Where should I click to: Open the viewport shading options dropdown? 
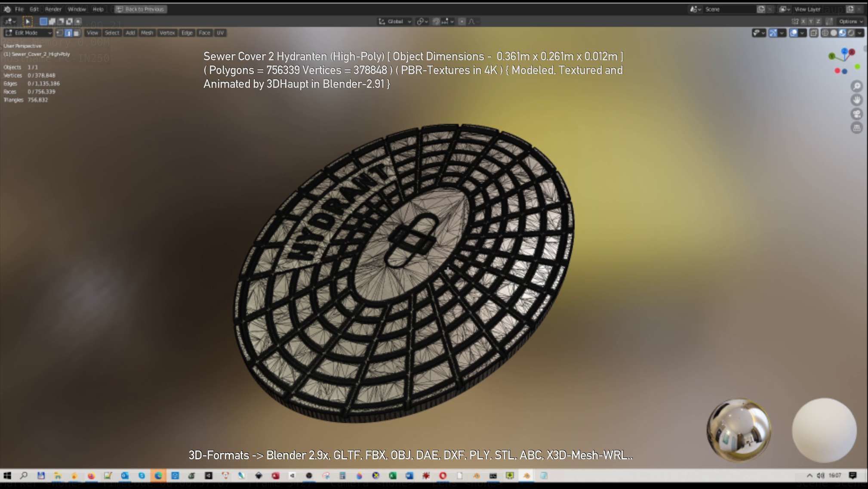[x=860, y=33]
